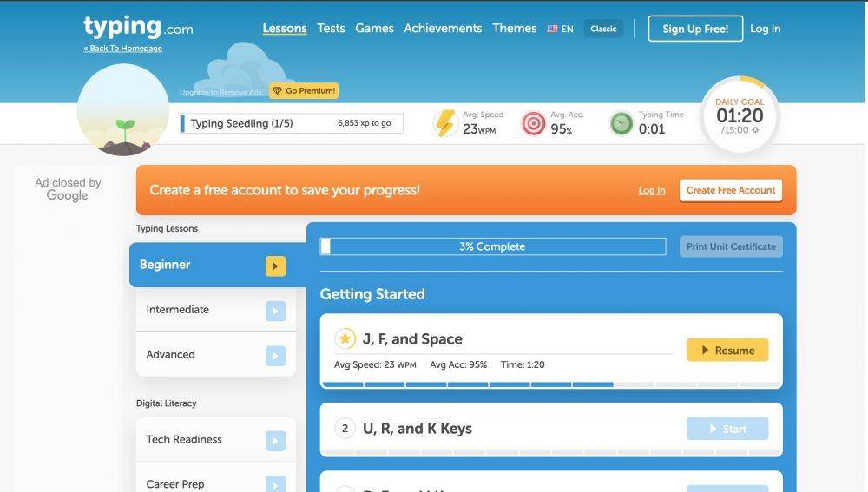Image resolution: width=868 pixels, height=492 pixels.
Task: Click the 6,853 xp to go text
Action: pos(365,123)
